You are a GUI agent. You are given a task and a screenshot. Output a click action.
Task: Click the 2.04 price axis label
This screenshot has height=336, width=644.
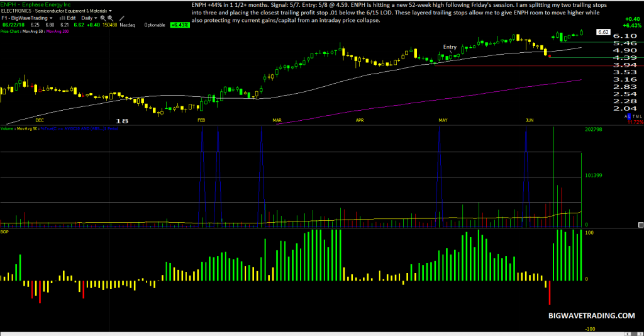click(x=625, y=108)
